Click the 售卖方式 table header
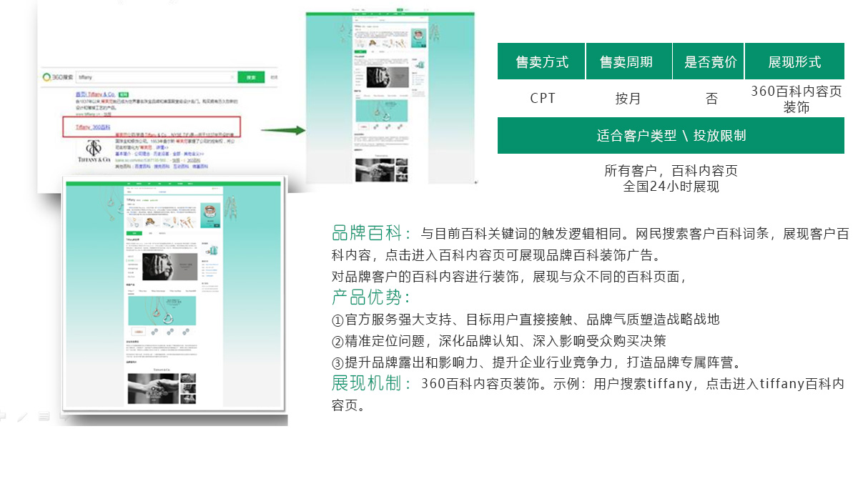Viewport: 858px width, 504px height. [x=541, y=61]
